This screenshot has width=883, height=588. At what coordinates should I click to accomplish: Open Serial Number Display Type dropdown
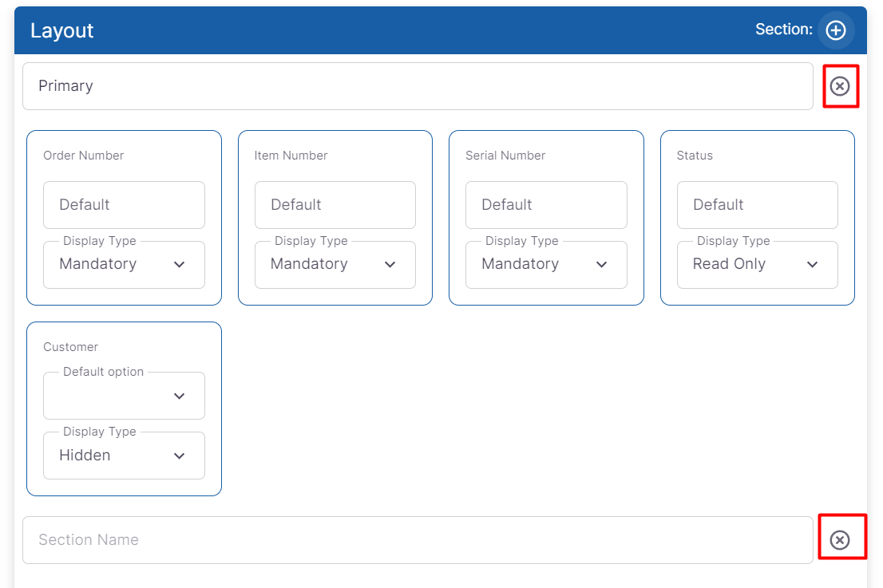[545, 265]
